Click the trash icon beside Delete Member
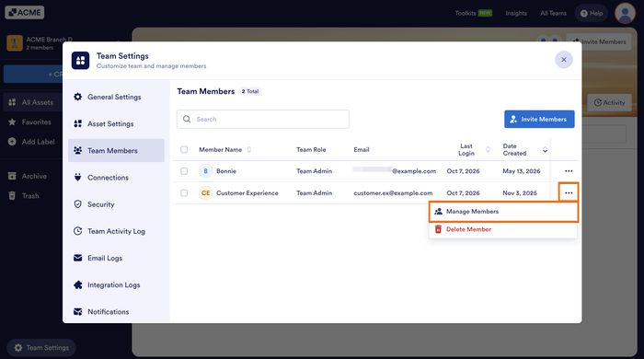 point(438,229)
